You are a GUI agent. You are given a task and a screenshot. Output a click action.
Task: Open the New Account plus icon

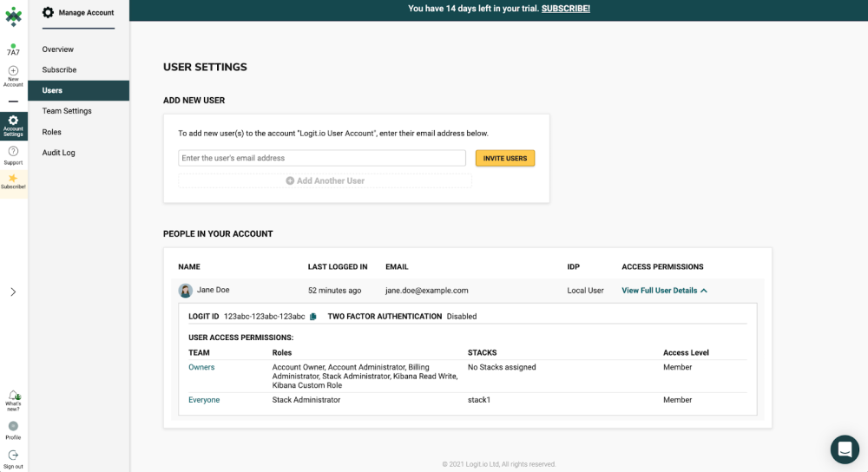coord(13,71)
